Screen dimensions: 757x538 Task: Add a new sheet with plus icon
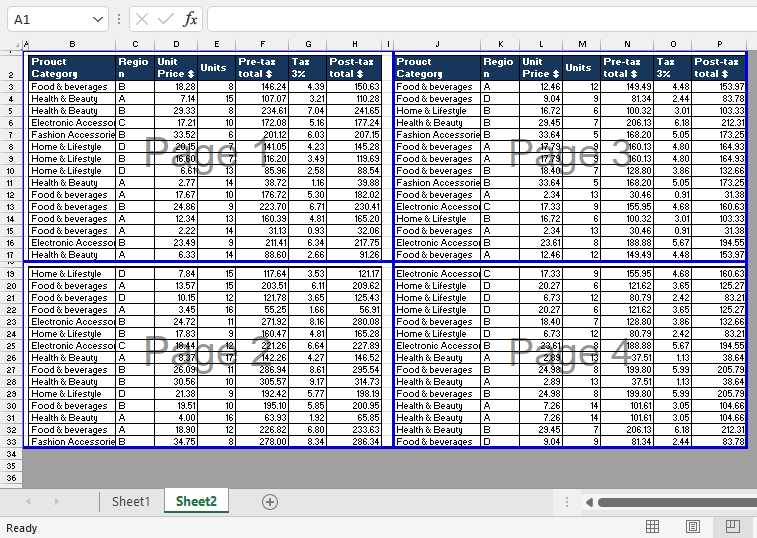tap(270, 502)
